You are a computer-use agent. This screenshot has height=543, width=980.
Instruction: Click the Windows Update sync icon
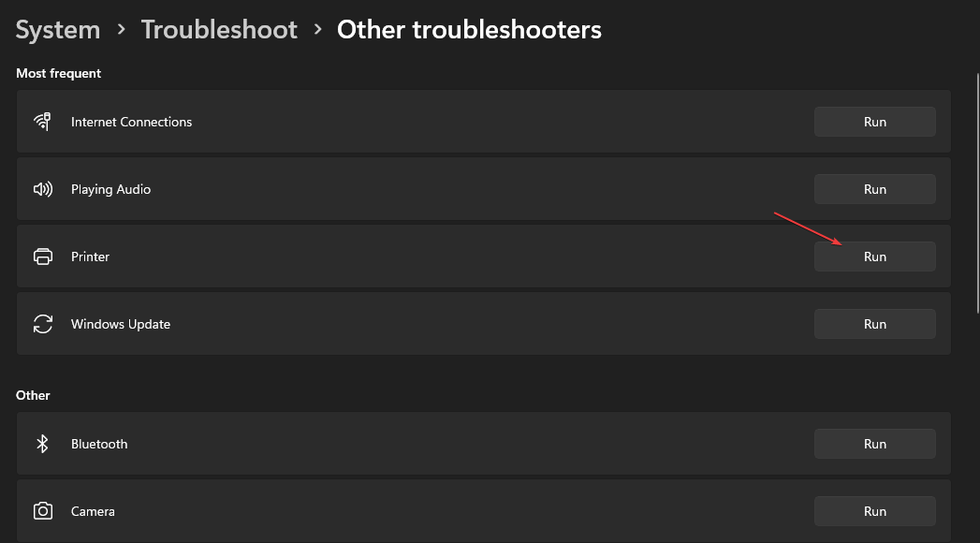point(42,324)
